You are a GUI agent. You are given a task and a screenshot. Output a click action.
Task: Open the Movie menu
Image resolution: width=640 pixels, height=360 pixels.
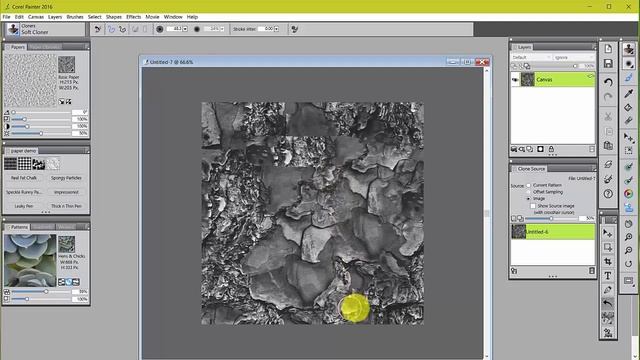tap(152, 17)
